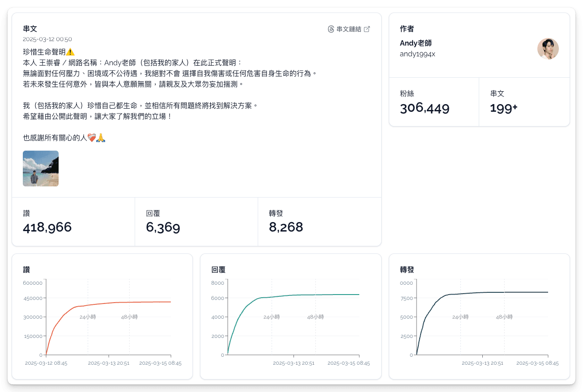
Task: Click Andy老師's profile avatar
Action: pos(548,49)
